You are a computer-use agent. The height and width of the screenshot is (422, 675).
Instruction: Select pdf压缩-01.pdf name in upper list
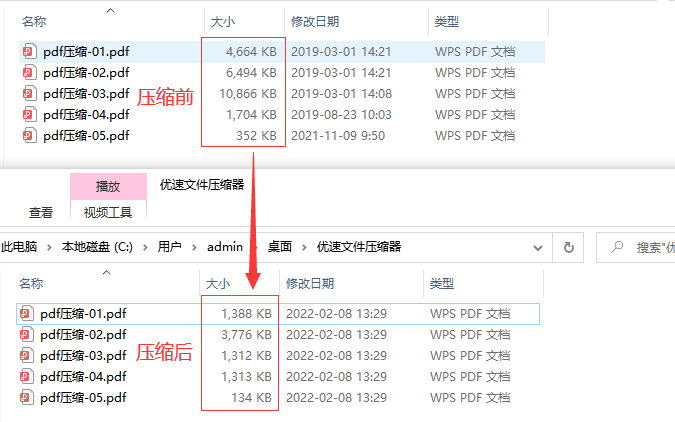point(86,52)
